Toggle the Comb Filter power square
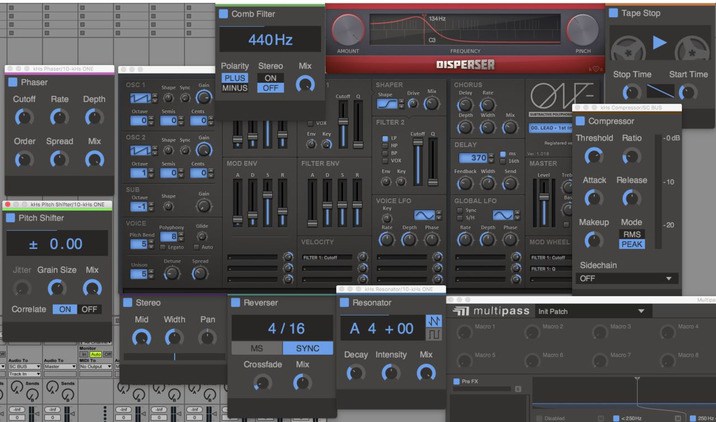Viewport: 716px width, 422px height. tap(223, 14)
